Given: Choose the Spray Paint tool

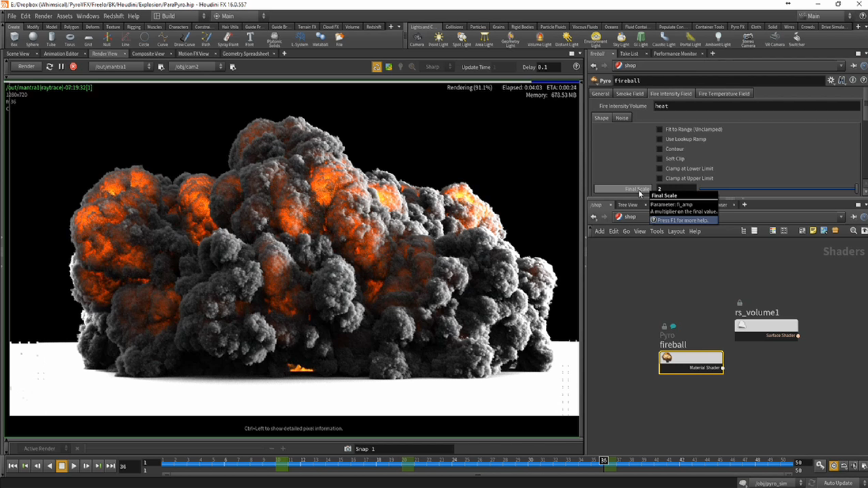Looking at the screenshot, I should (228, 39).
